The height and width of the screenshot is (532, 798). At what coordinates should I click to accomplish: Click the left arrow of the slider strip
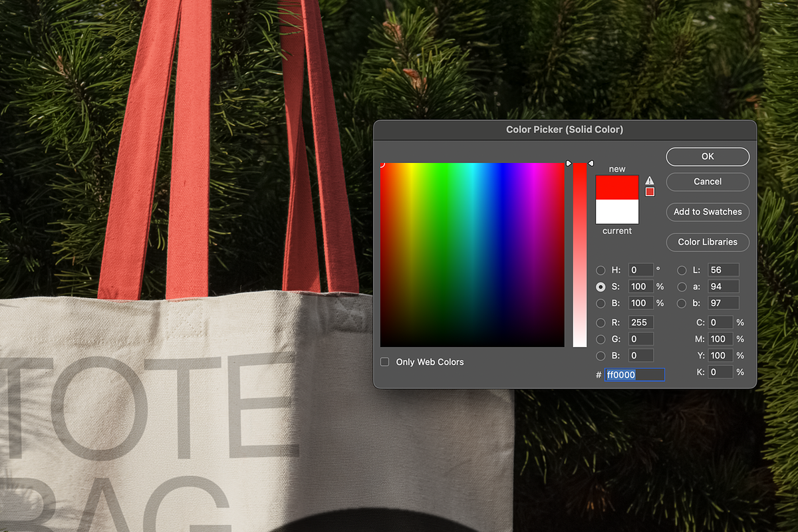(x=569, y=163)
